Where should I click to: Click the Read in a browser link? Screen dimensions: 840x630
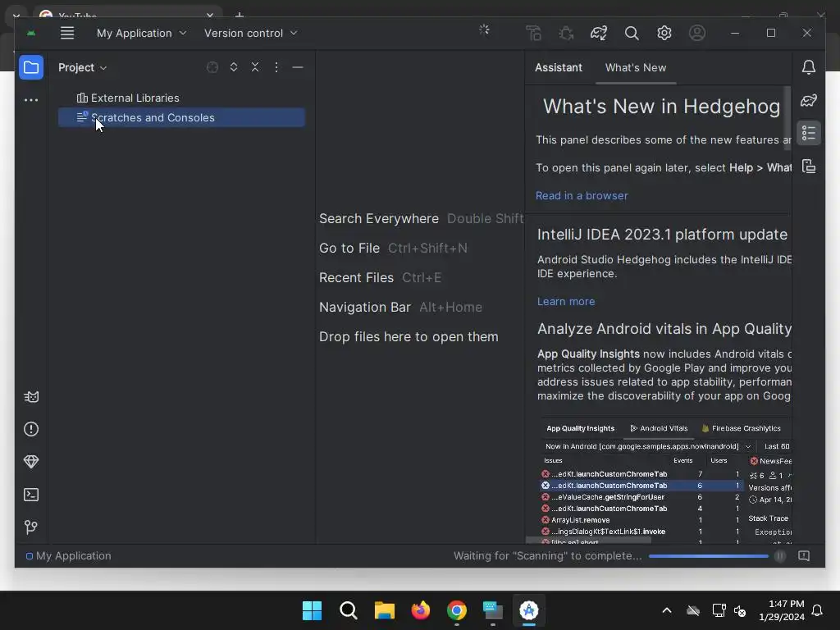(x=582, y=195)
